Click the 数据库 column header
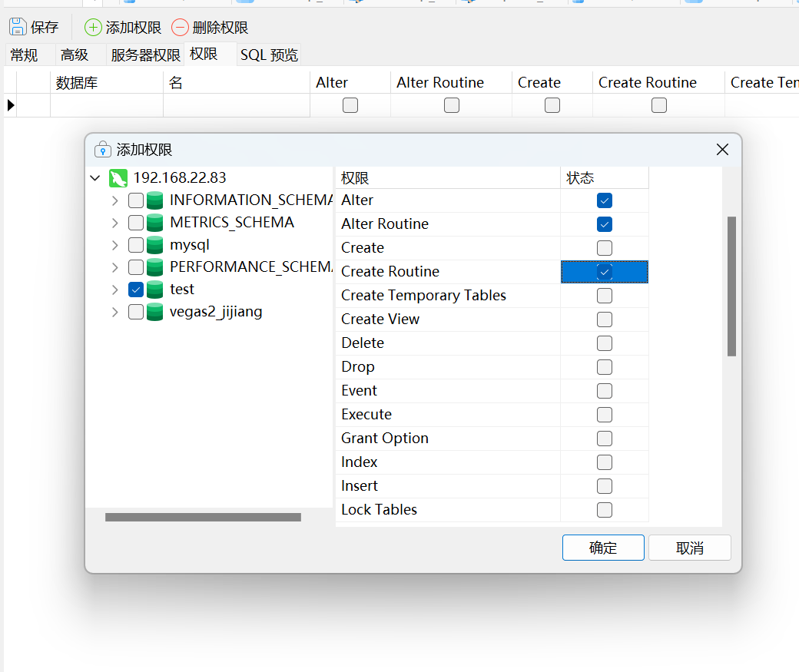This screenshot has width=799, height=672. [x=107, y=82]
